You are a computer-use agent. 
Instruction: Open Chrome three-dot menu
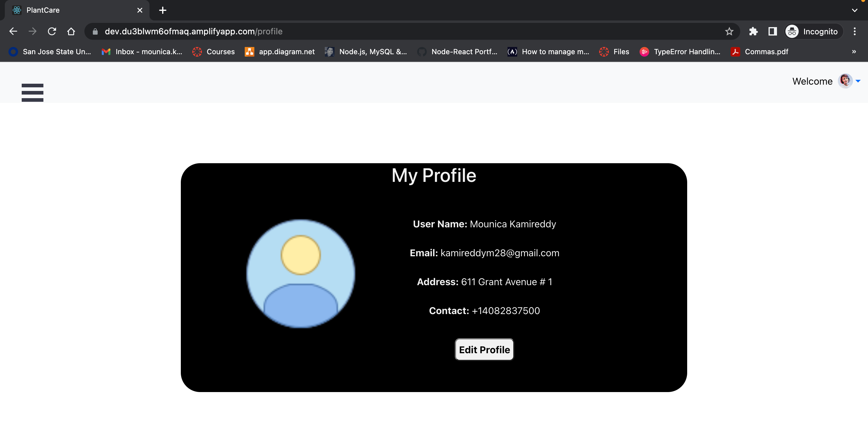click(855, 31)
